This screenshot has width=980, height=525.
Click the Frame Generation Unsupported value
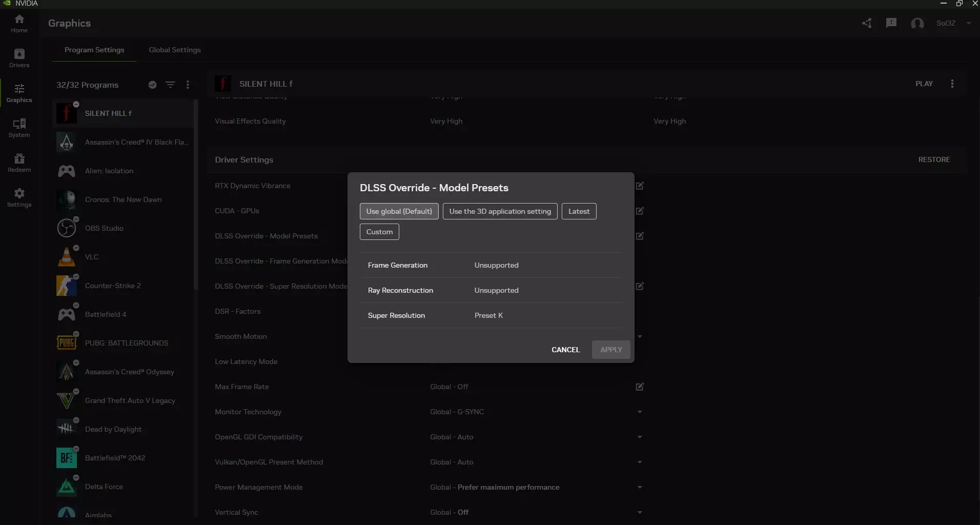(496, 265)
